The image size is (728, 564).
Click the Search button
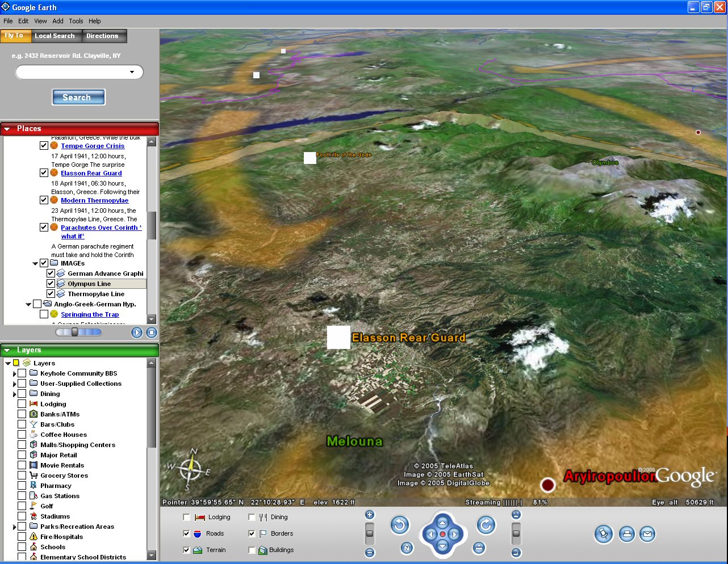79,98
